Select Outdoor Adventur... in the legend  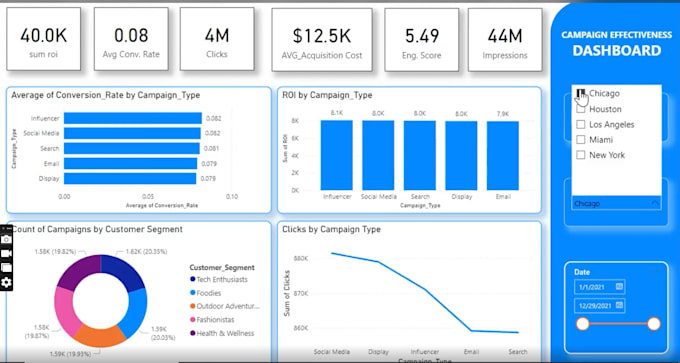[x=225, y=306]
